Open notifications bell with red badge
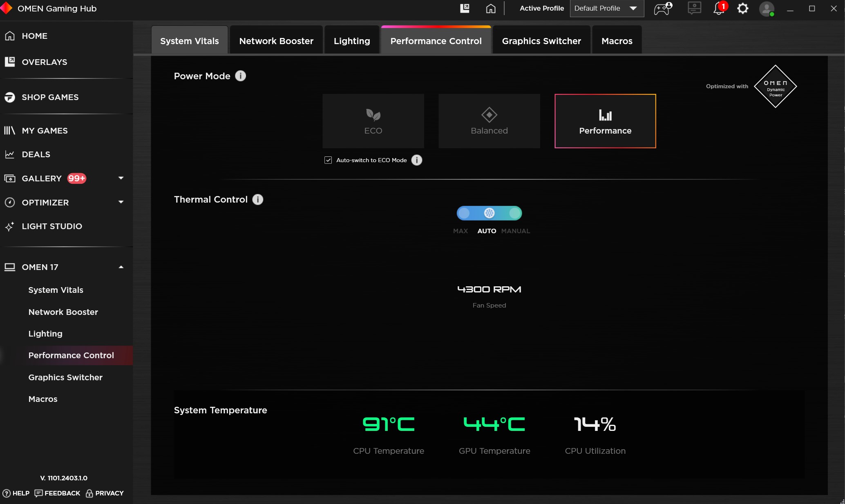Image resolution: width=845 pixels, height=504 pixels. click(x=720, y=8)
